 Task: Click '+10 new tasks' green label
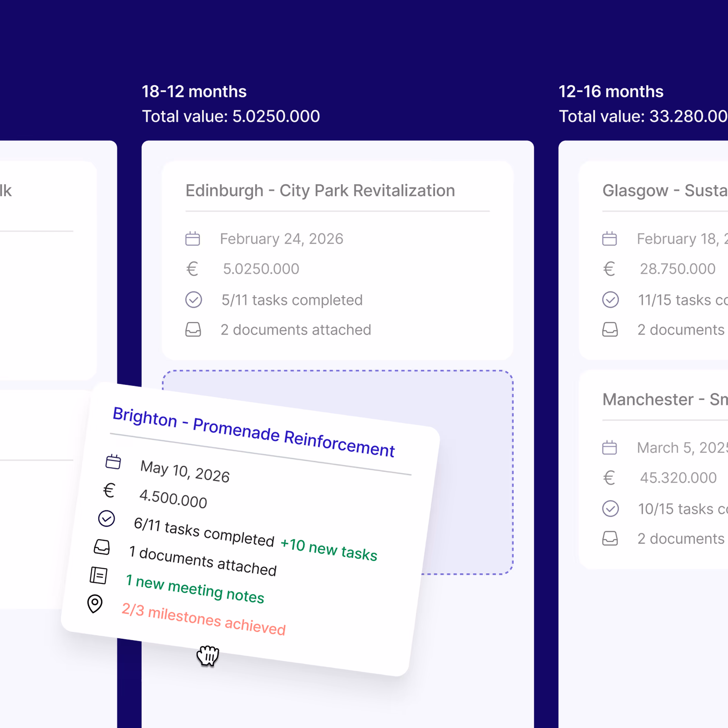tap(329, 550)
